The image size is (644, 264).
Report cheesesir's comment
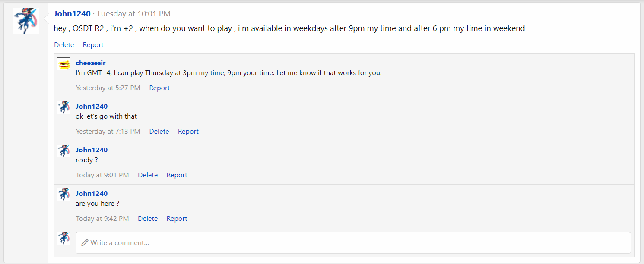point(159,88)
